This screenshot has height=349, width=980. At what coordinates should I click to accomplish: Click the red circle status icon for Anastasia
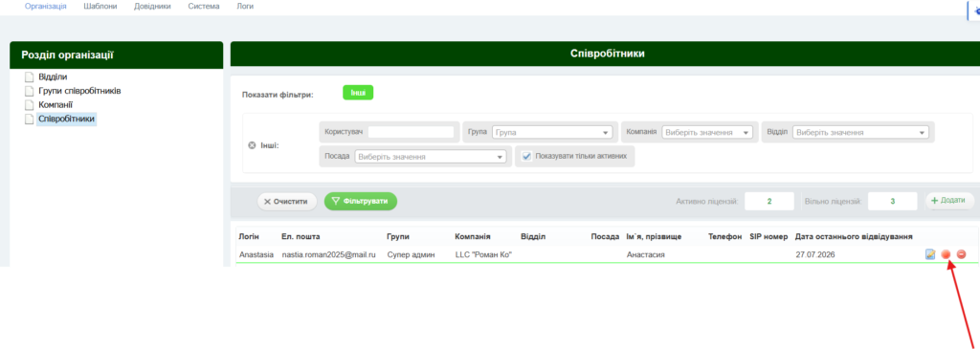coord(946,254)
